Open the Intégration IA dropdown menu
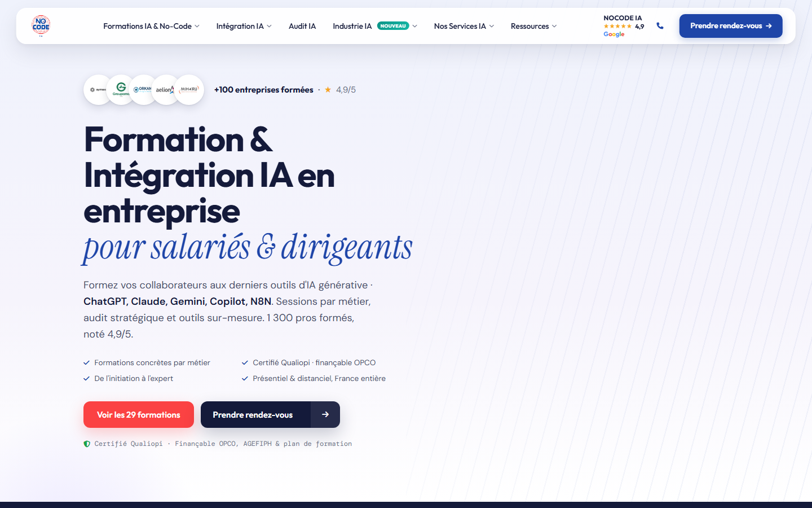Viewport: 812px width, 508px height. [244, 26]
